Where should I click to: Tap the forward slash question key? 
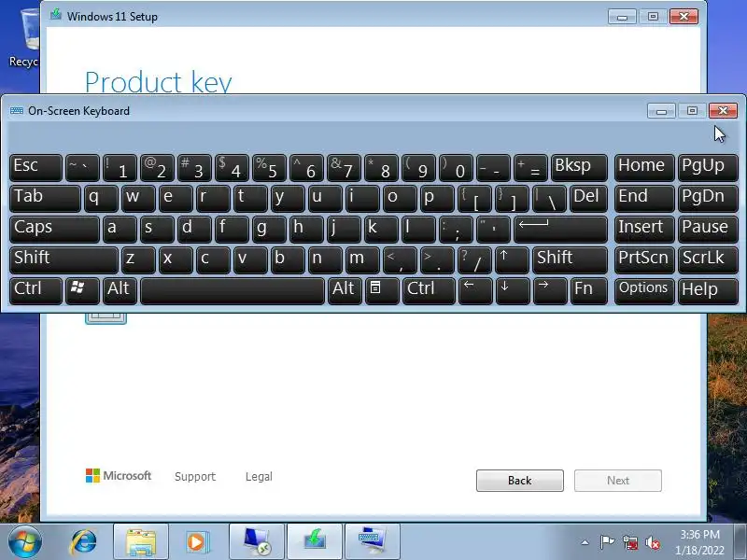[474, 259]
